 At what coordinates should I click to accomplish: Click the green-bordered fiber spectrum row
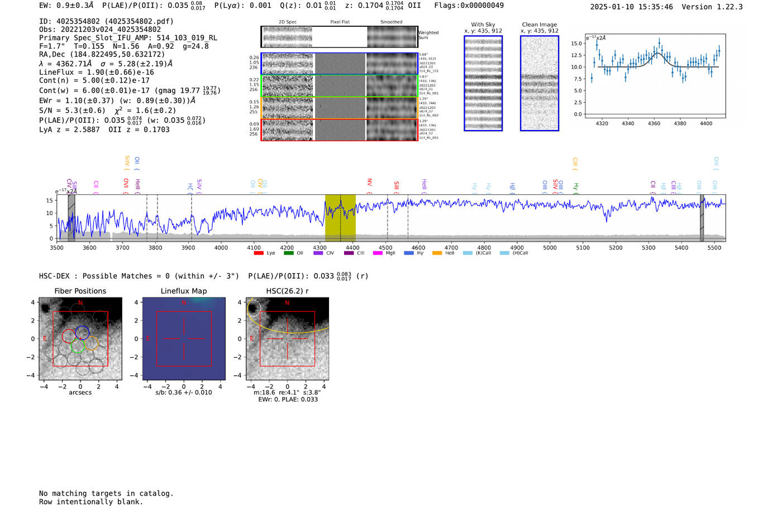point(339,86)
